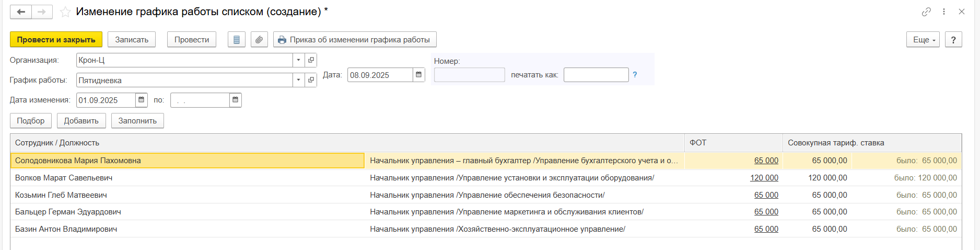The image size is (980, 250).
Task: Click the Заполнить button
Action: point(137,121)
